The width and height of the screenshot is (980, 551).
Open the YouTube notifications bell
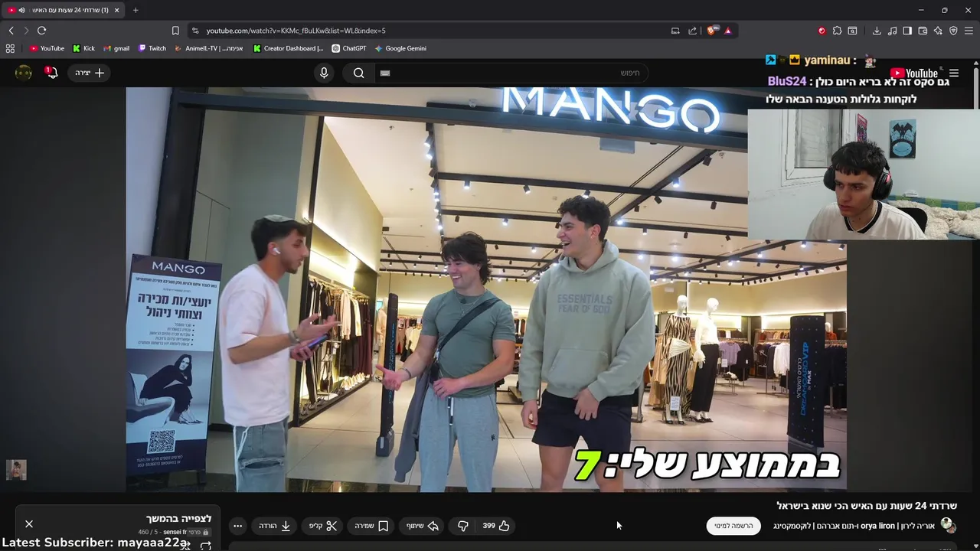point(52,73)
